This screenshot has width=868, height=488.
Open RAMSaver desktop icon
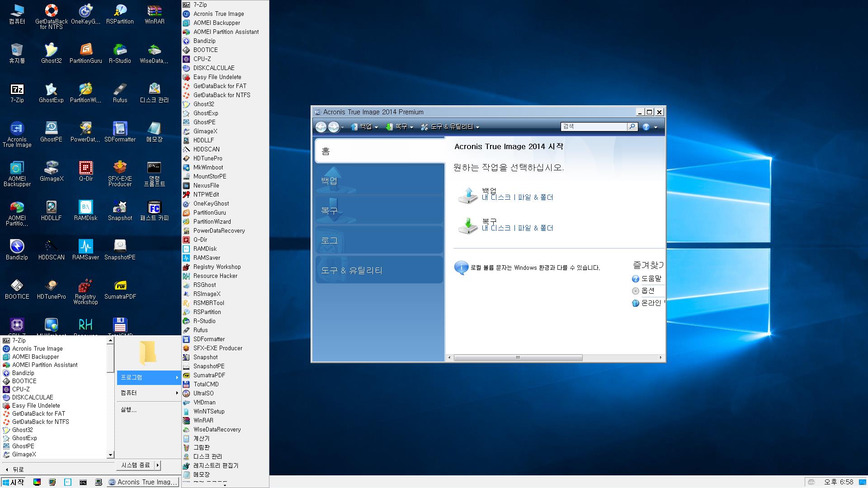pyautogui.click(x=85, y=250)
